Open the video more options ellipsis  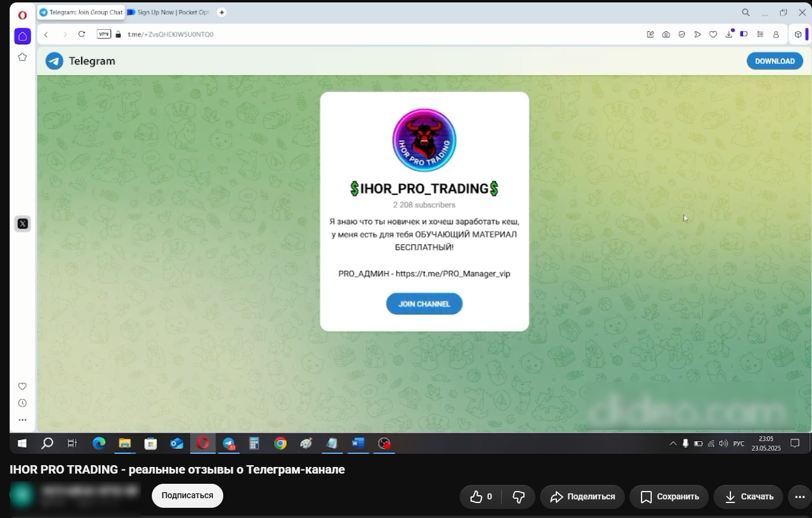pyautogui.click(x=799, y=497)
